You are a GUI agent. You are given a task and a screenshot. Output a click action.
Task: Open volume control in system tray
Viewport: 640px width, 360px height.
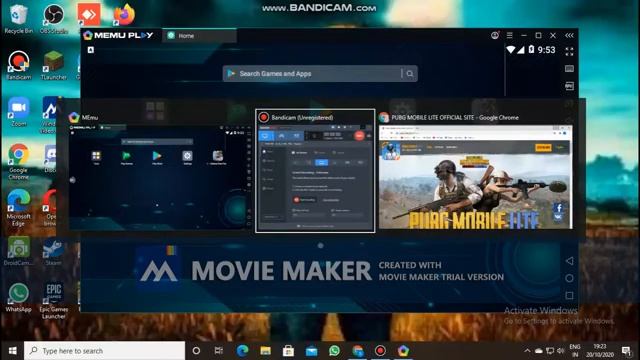561,351
